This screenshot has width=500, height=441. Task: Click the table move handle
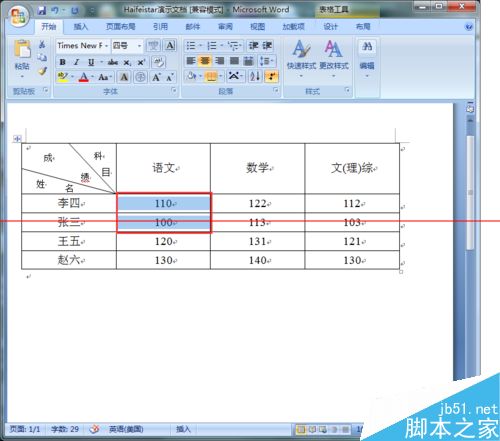17,138
